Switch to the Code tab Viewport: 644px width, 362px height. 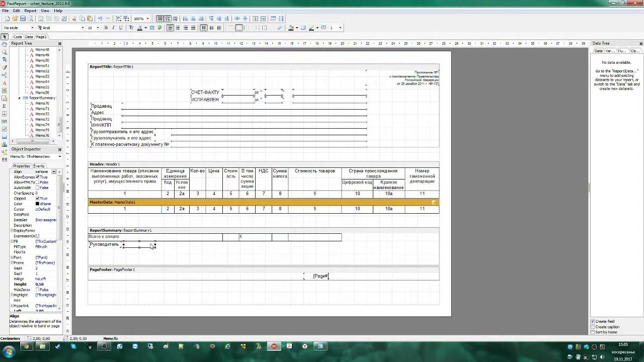tap(18, 37)
